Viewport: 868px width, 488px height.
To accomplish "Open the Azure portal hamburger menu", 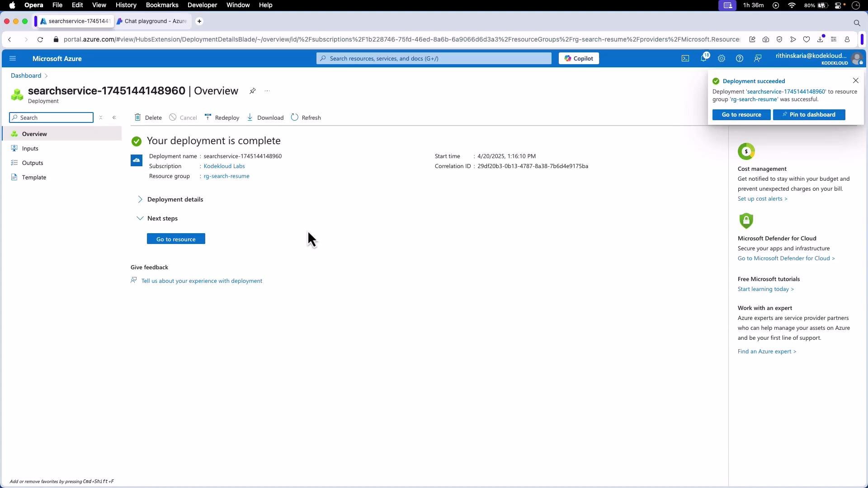I will 13,59.
